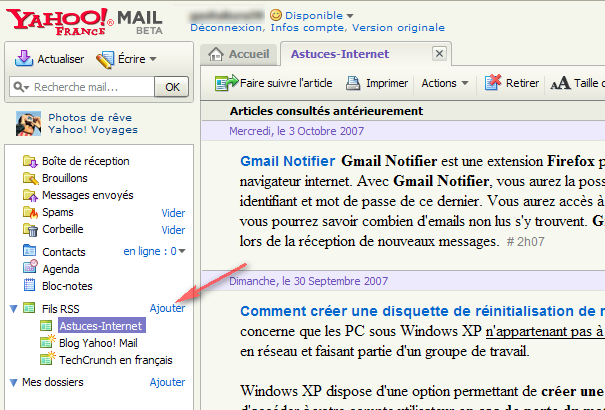Open Contacts
The width and height of the screenshot is (605, 410).
click(64, 252)
